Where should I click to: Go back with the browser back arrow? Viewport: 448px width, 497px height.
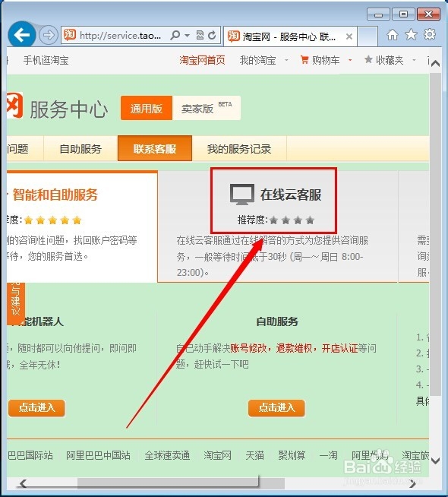coord(21,35)
